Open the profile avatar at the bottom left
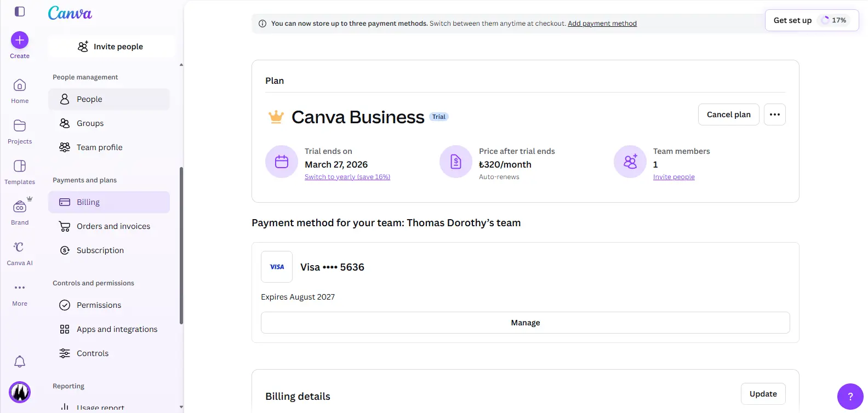The width and height of the screenshot is (868, 413). click(20, 392)
